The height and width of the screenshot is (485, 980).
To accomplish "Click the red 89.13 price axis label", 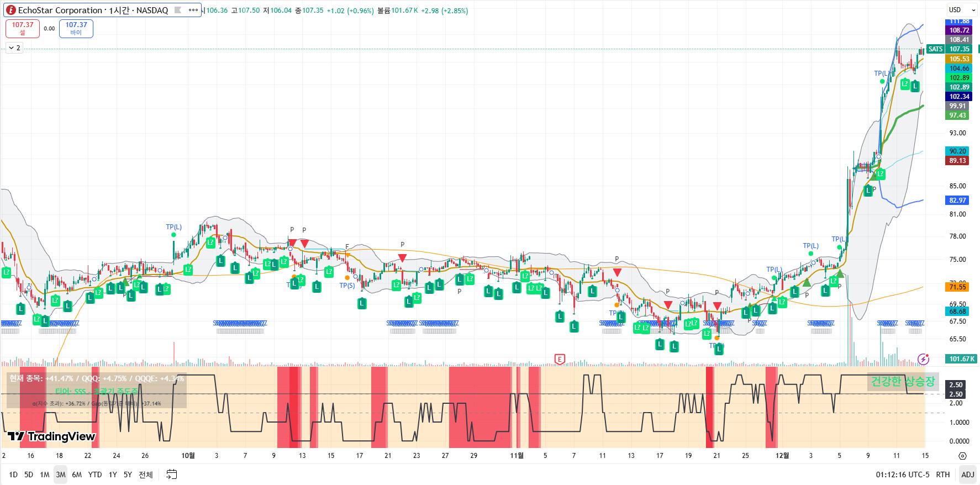I will click(958, 161).
